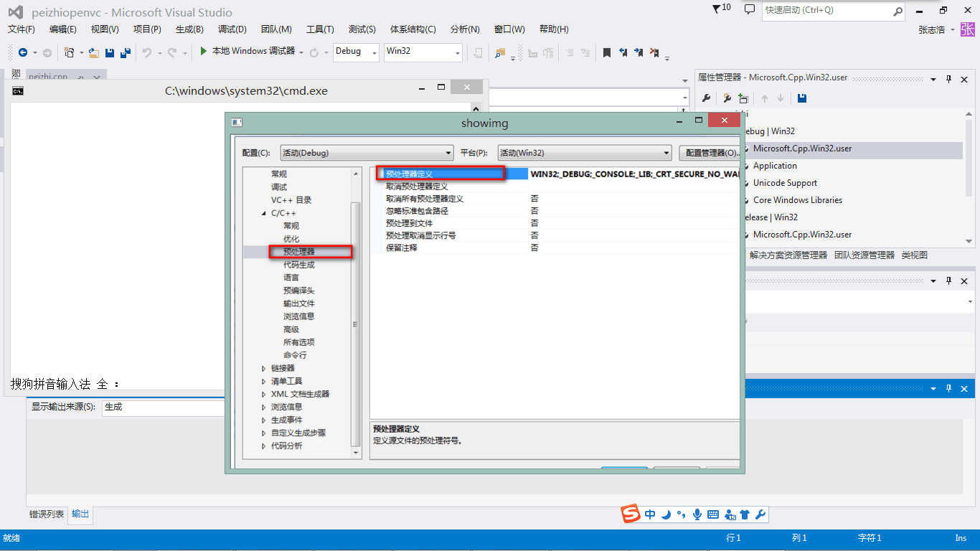Select VC++ 目录 in the tree
Screen dimensions: 980x551
coord(291,200)
